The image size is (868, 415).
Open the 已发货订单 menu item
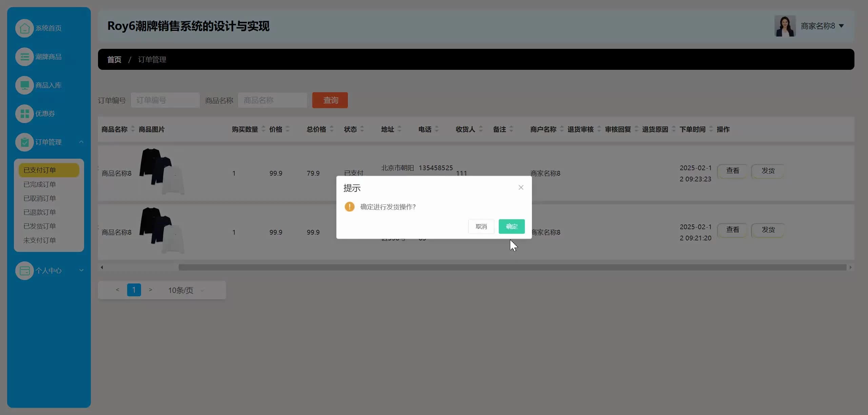(40, 226)
